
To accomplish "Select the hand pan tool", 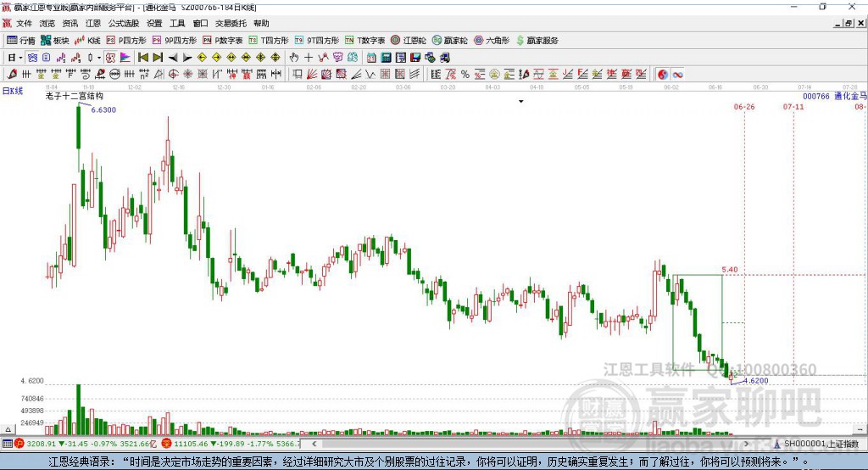I will tap(294, 57).
